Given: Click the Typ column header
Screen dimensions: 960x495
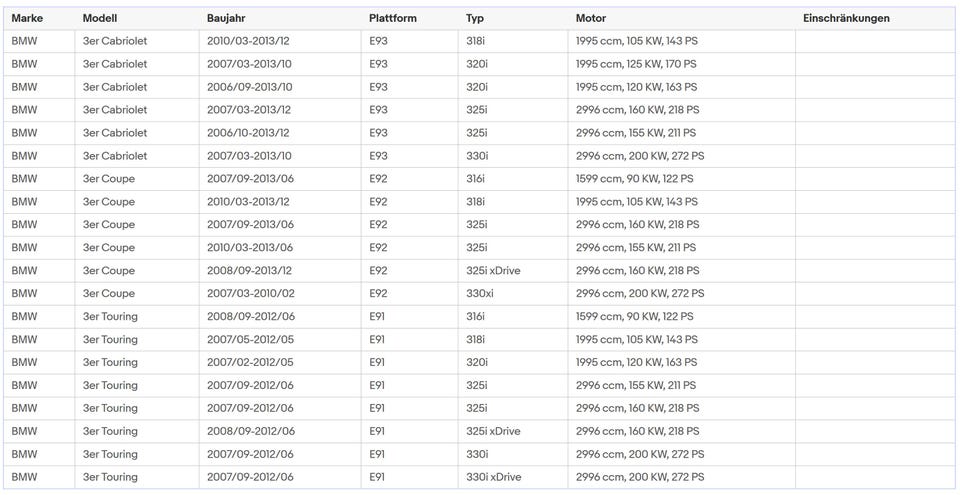Looking at the screenshot, I should (x=513, y=18).
